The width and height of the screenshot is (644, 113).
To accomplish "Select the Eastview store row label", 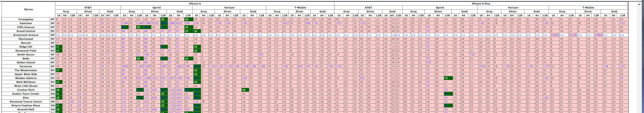I will point(26,23).
